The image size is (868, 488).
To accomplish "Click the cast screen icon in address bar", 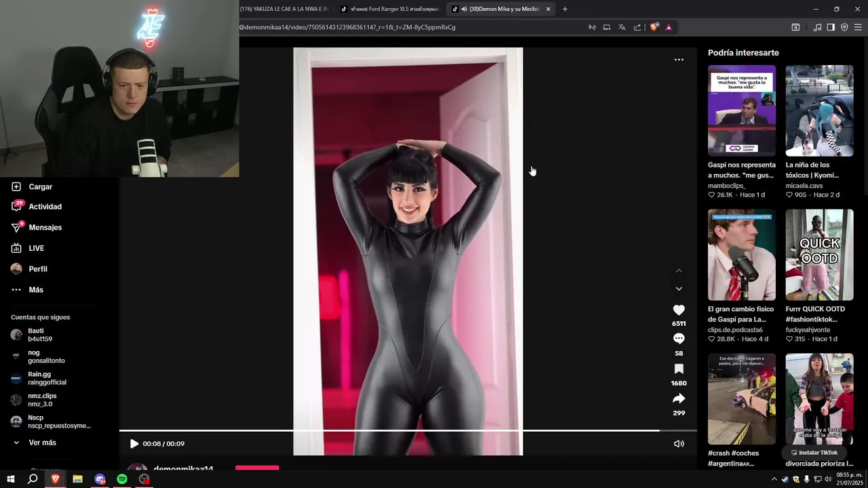I will point(607,27).
